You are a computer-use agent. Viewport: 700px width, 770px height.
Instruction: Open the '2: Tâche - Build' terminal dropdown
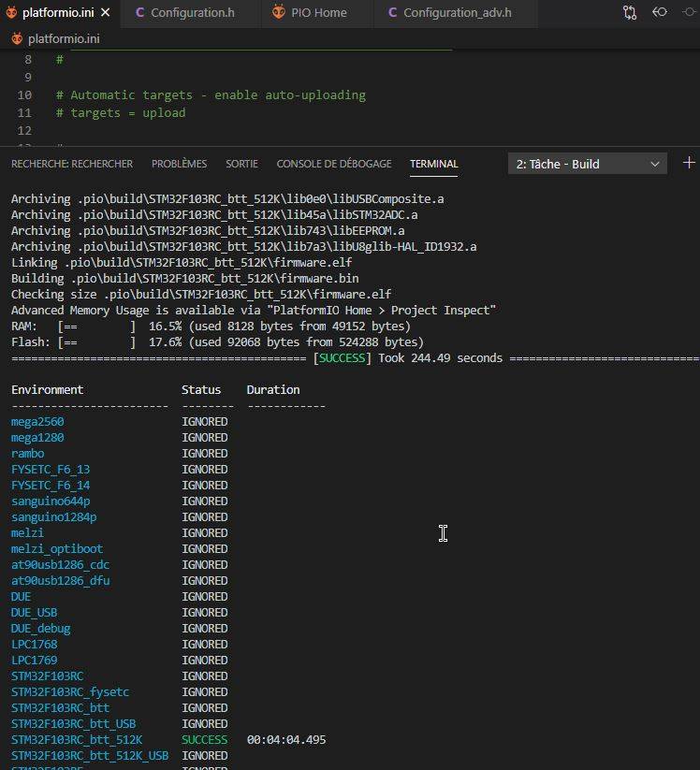click(587, 164)
